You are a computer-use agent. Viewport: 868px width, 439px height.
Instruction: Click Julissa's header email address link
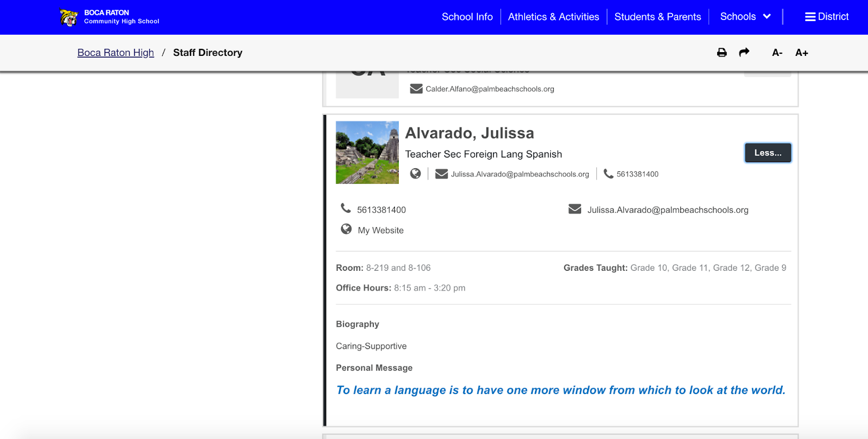click(x=520, y=174)
